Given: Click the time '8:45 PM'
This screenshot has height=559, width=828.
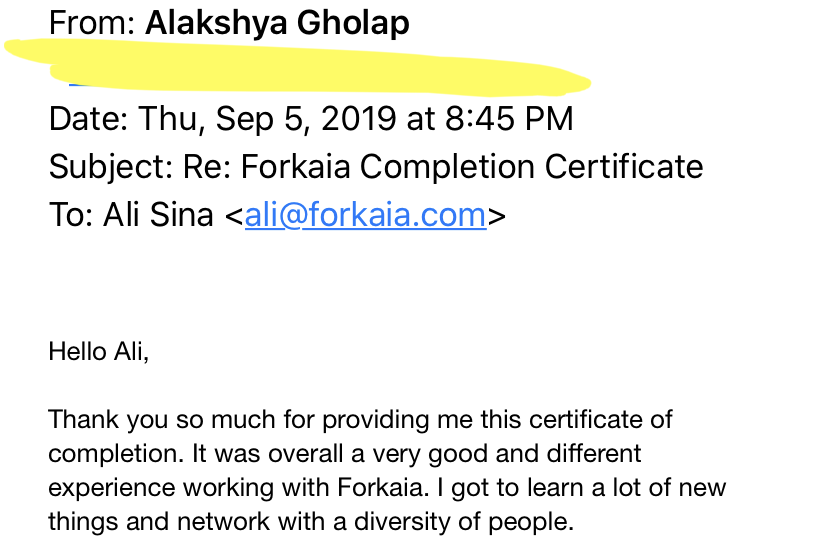Looking at the screenshot, I should [x=509, y=118].
